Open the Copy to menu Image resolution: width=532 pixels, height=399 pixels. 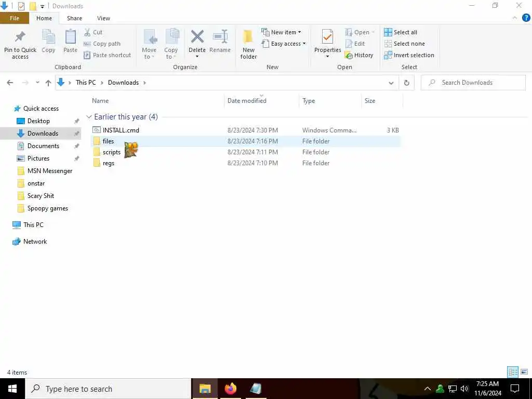(171, 44)
